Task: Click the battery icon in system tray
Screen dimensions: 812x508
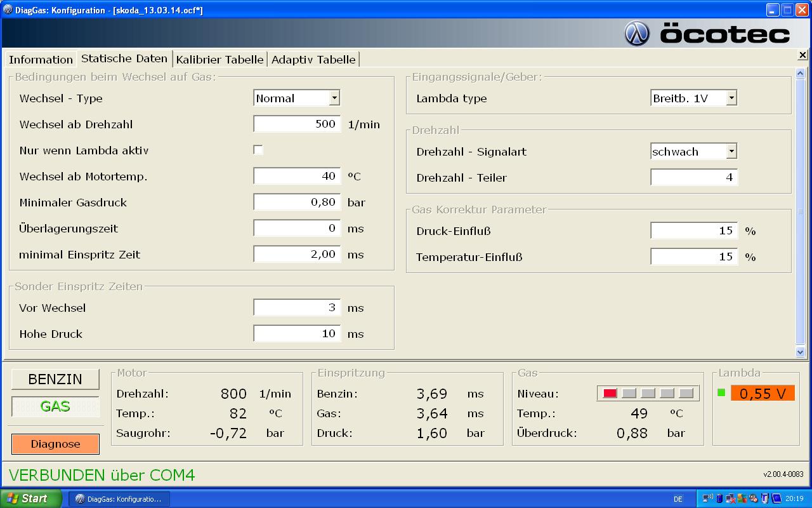Action: (719, 498)
